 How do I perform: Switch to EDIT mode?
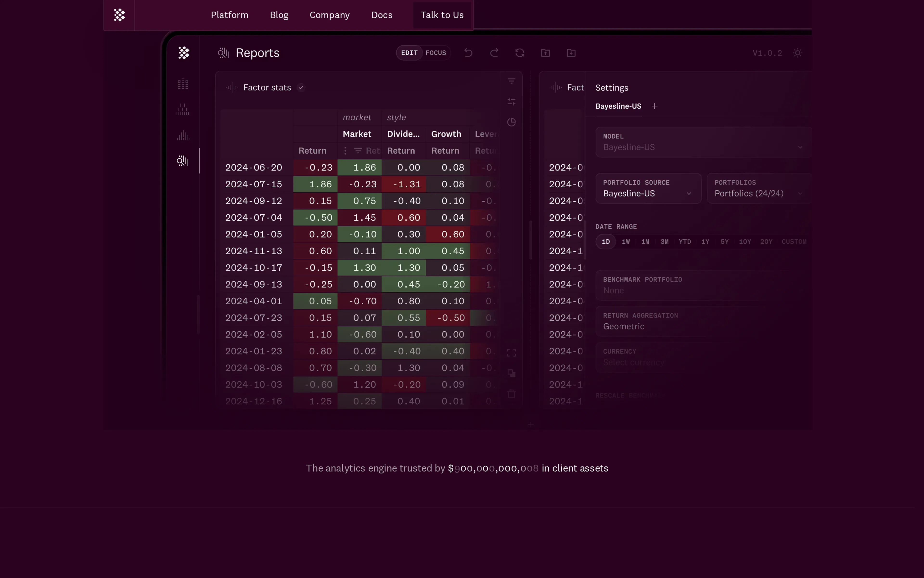pyautogui.click(x=409, y=53)
